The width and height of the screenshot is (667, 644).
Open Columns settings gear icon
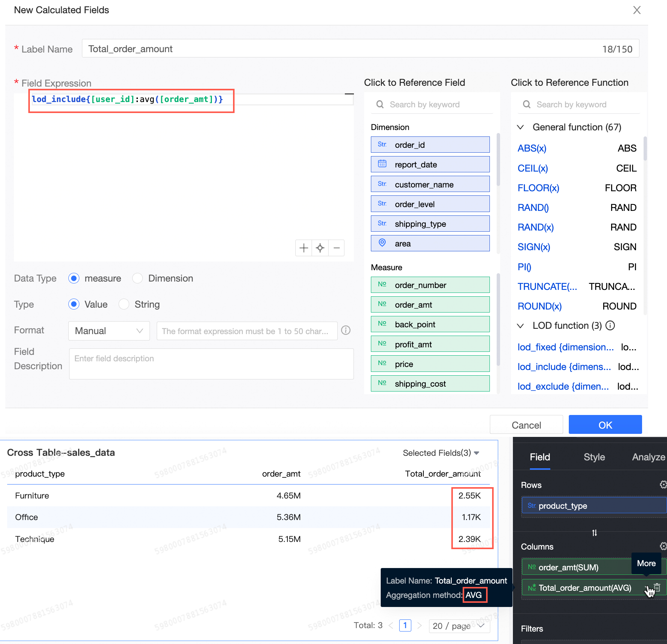663,546
